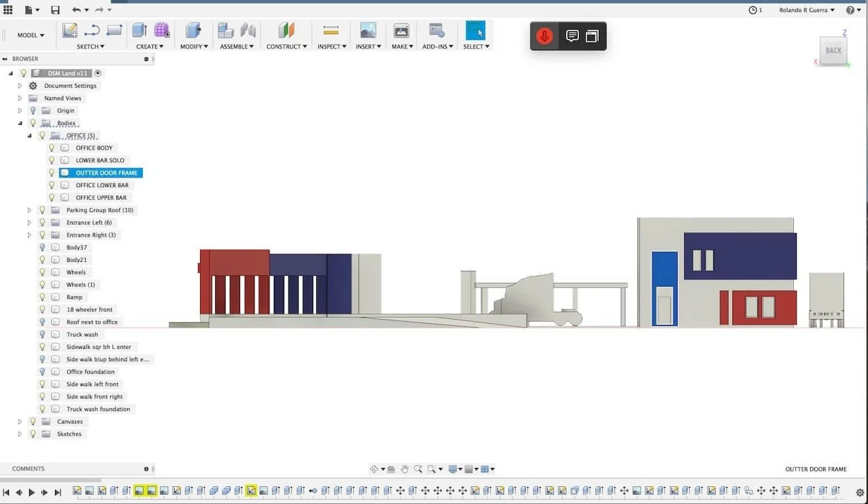Click the chat bubble icon in recording bar

click(x=573, y=36)
